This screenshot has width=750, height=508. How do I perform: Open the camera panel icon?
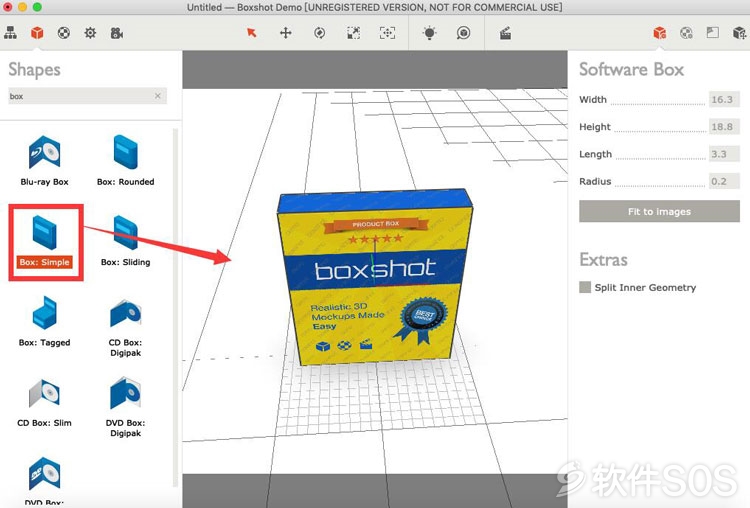[x=117, y=33]
